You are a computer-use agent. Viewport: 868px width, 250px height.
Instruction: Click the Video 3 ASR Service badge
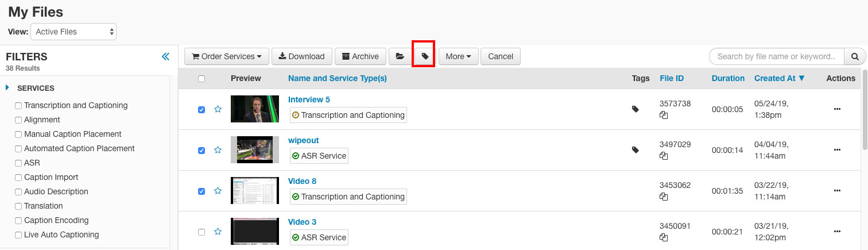[319, 237]
